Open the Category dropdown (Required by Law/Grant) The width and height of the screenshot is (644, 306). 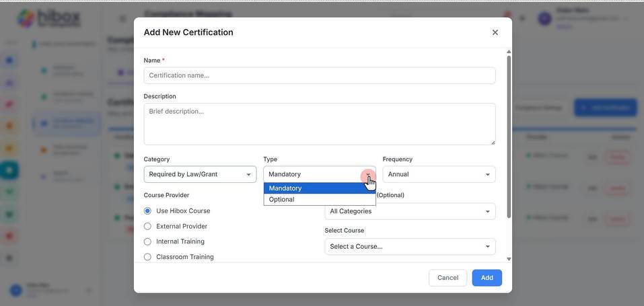click(x=200, y=174)
